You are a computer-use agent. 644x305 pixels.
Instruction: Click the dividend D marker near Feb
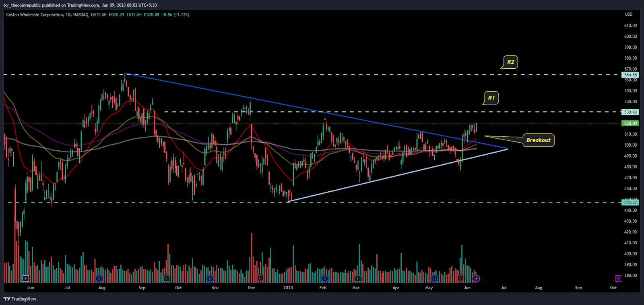point(325,278)
